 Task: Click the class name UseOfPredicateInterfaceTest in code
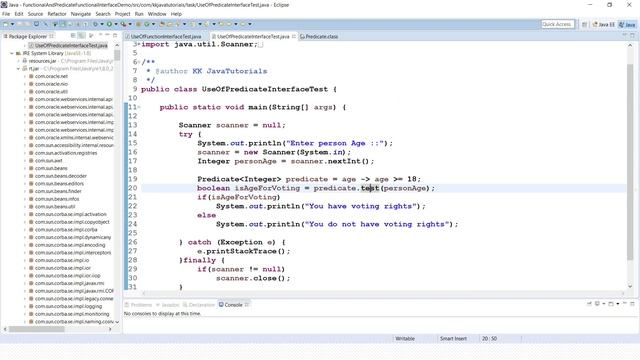(264, 89)
